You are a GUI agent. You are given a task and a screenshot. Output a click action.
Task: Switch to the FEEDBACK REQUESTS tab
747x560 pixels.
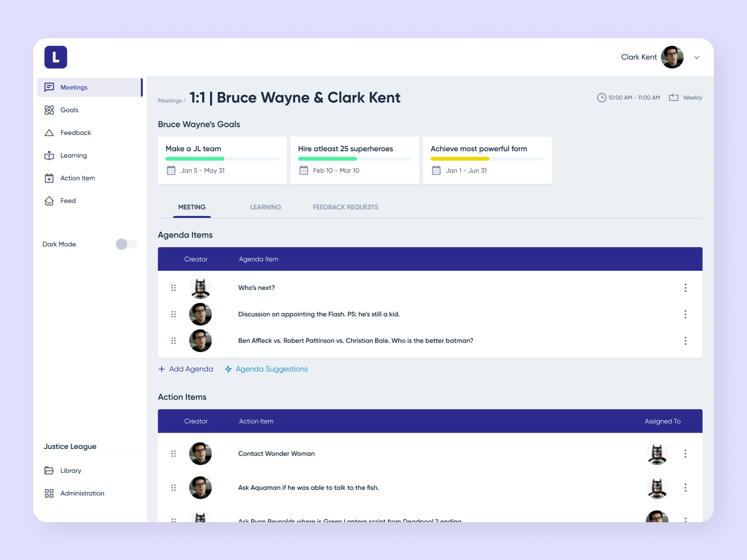(x=345, y=207)
